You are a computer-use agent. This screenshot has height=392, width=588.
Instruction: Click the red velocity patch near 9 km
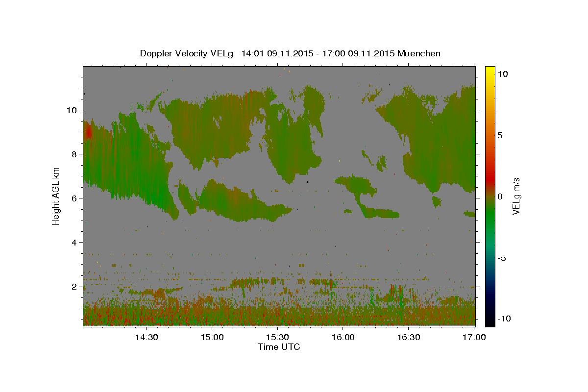[x=88, y=132]
